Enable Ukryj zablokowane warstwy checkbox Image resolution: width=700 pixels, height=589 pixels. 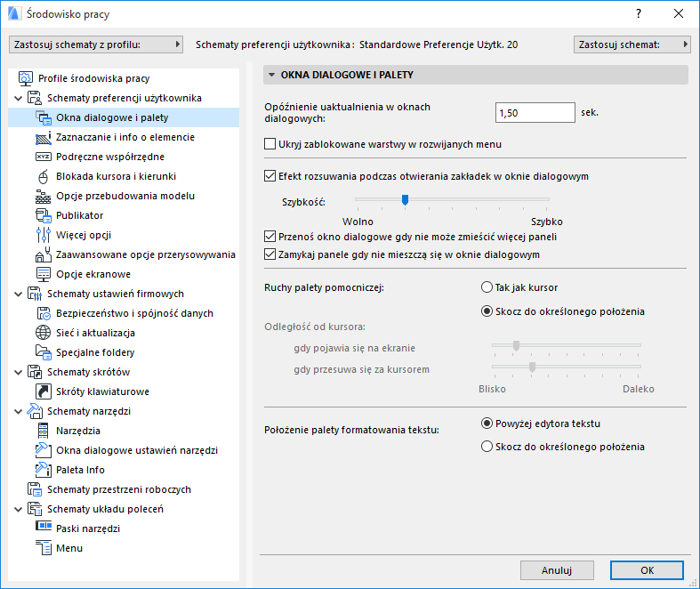(x=270, y=144)
